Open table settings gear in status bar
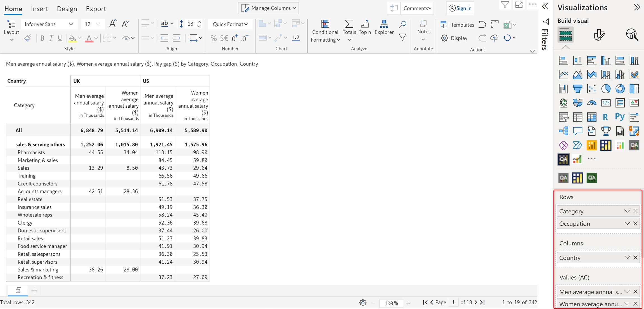Viewport: 644px width, 309px height. click(363, 303)
